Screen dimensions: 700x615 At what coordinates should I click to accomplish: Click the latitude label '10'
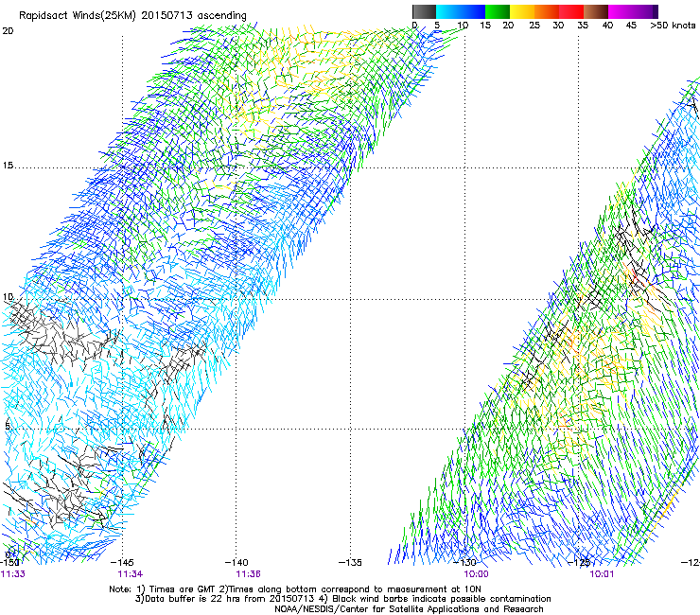pyautogui.click(x=8, y=297)
